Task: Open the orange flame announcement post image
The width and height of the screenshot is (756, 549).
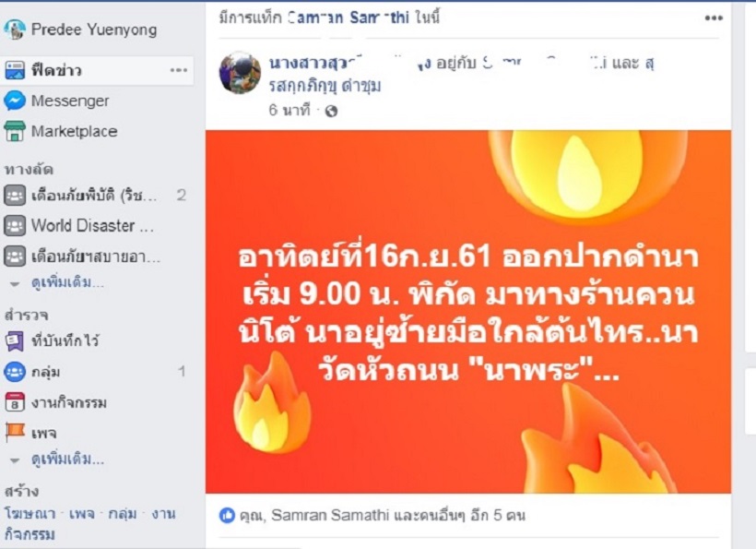Action: pyautogui.click(x=468, y=312)
